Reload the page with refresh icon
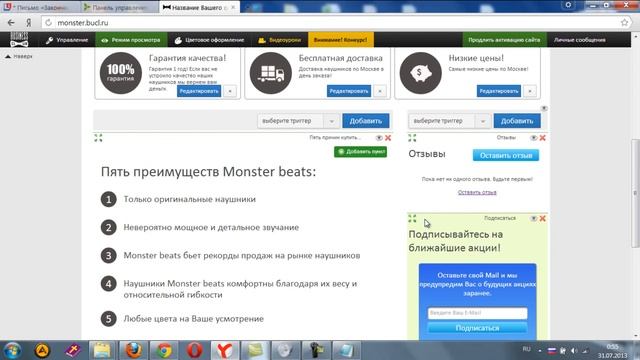Viewport: 640px width, 360px height. click(49, 23)
